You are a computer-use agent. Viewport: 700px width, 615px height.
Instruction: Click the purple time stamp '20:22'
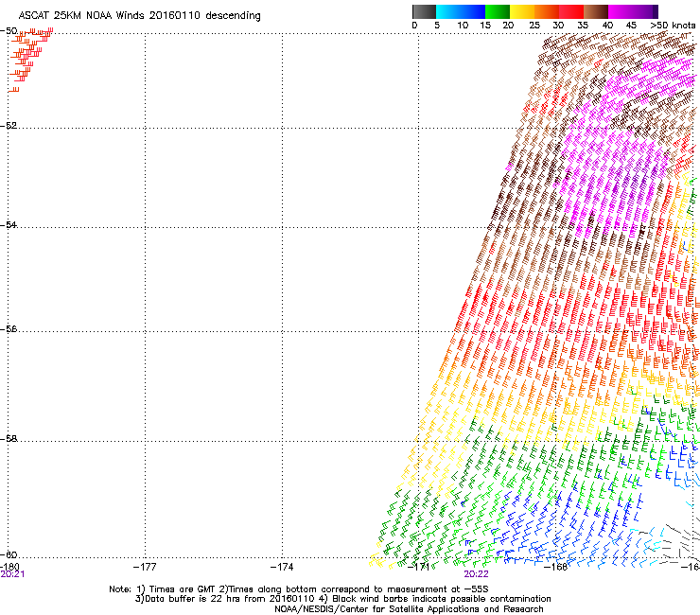pos(476,574)
